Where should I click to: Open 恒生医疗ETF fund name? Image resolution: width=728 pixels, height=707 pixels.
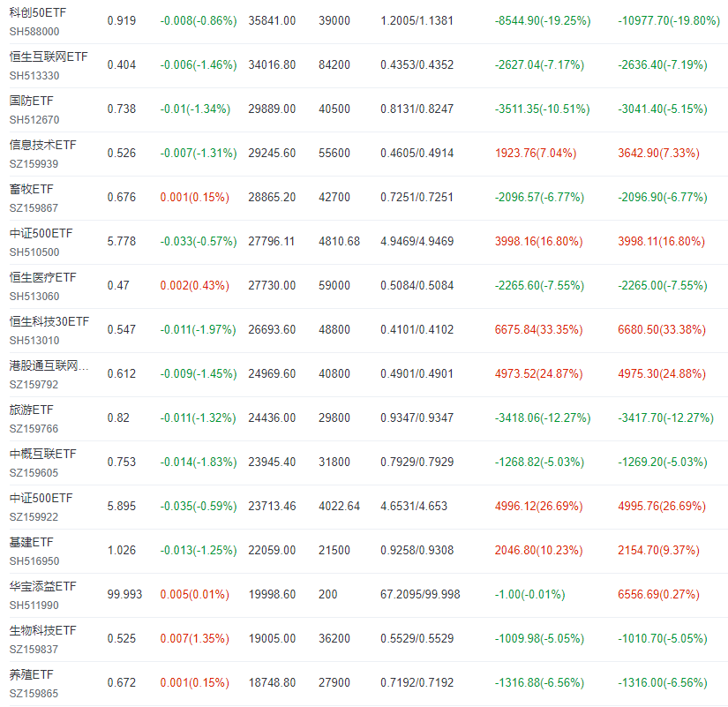[42, 277]
